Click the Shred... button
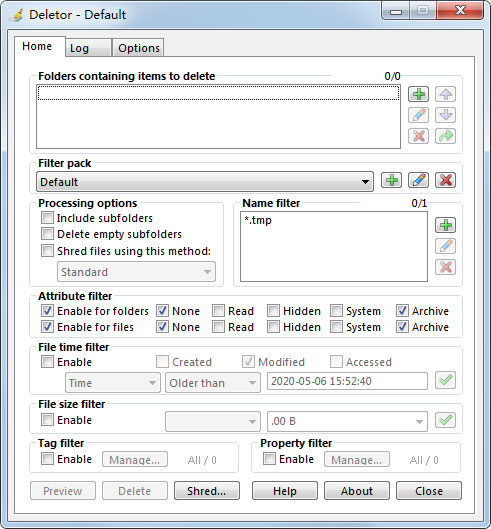The height and width of the screenshot is (529, 491). coord(207,491)
